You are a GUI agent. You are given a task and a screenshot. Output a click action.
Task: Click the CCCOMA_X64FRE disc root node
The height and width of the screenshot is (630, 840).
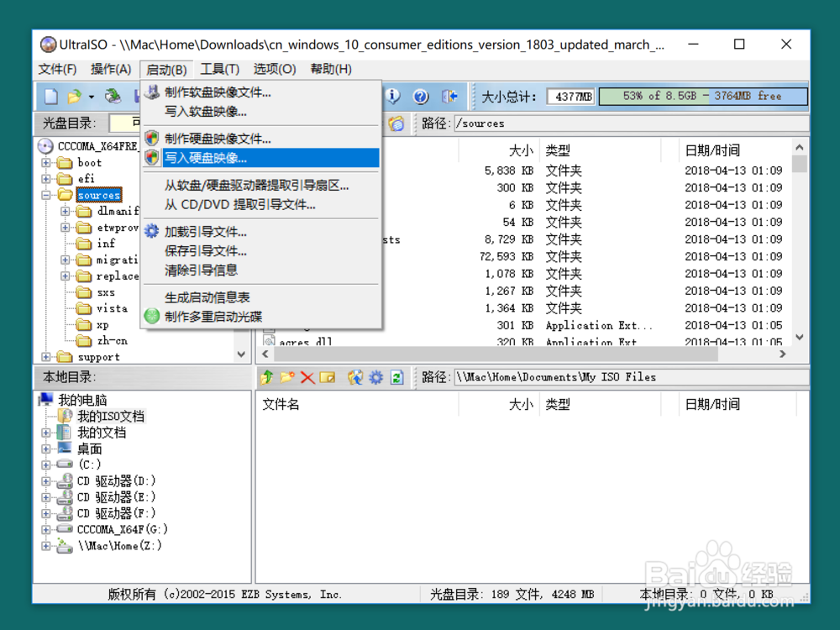(97, 146)
